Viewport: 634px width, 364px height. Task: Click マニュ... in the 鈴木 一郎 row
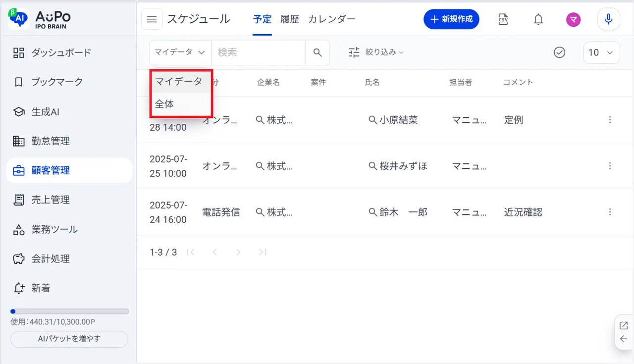click(x=469, y=212)
